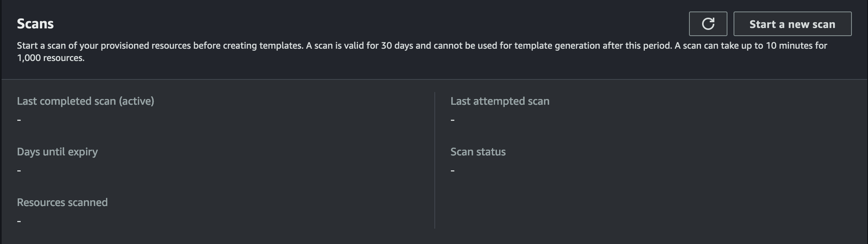868x244 pixels.
Task: Click the dash under Last completed scan
Action: 18,119
